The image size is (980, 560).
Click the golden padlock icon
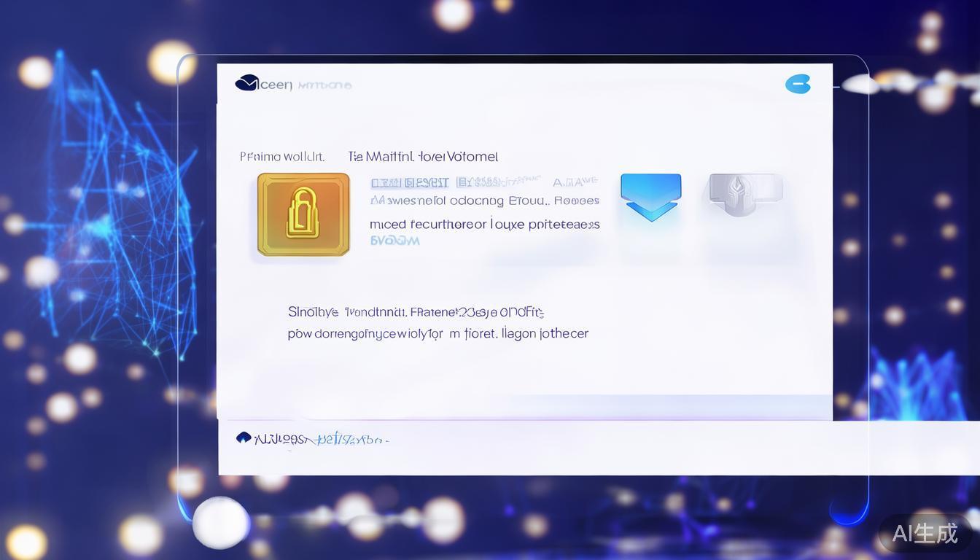303,214
